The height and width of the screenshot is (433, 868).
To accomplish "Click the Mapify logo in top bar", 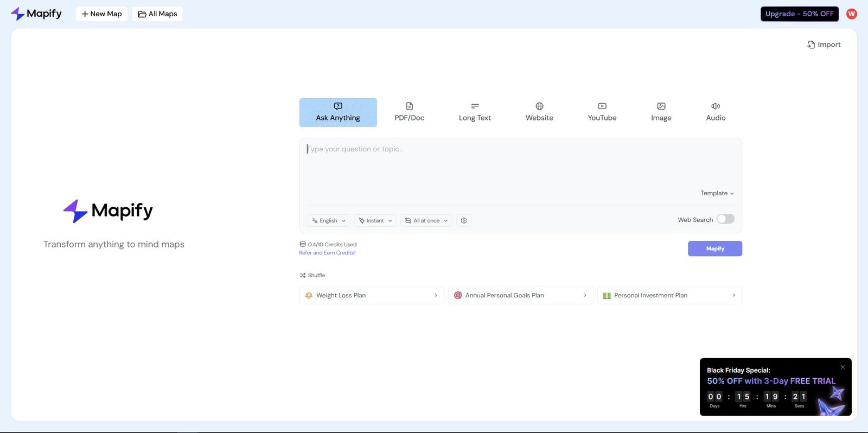I will point(36,14).
